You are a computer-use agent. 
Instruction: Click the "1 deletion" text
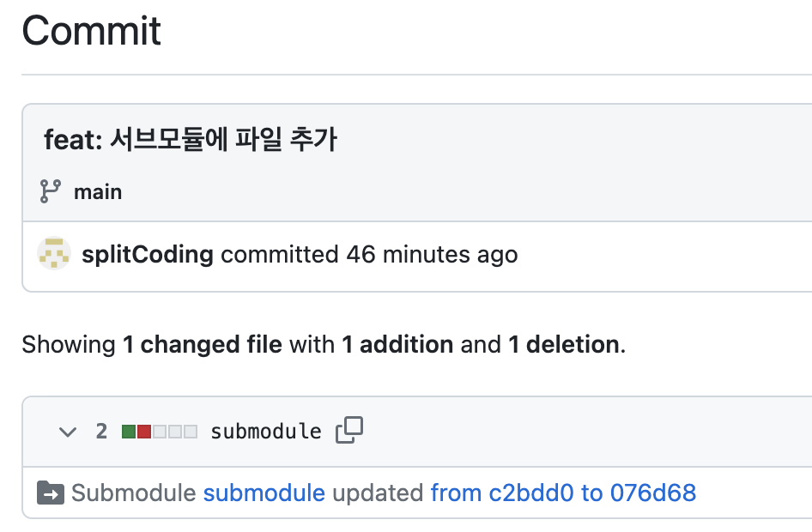564,345
